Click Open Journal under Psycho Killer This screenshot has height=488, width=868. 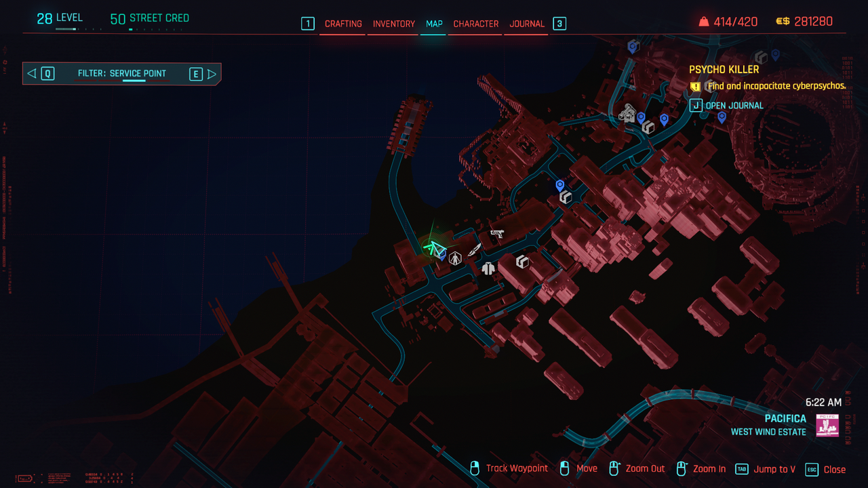734,105
